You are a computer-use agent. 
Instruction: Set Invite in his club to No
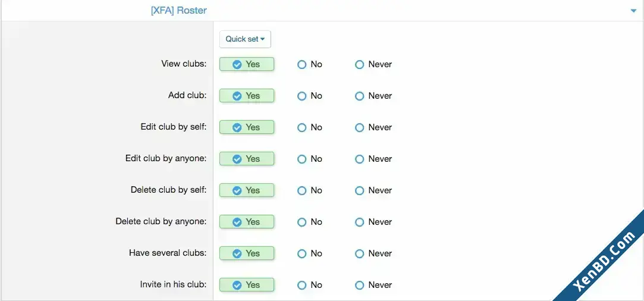pos(310,285)
